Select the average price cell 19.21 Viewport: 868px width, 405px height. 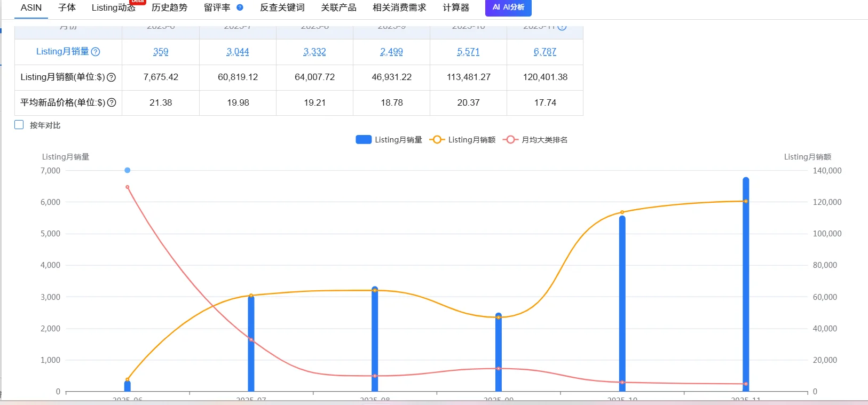(314, 102)
